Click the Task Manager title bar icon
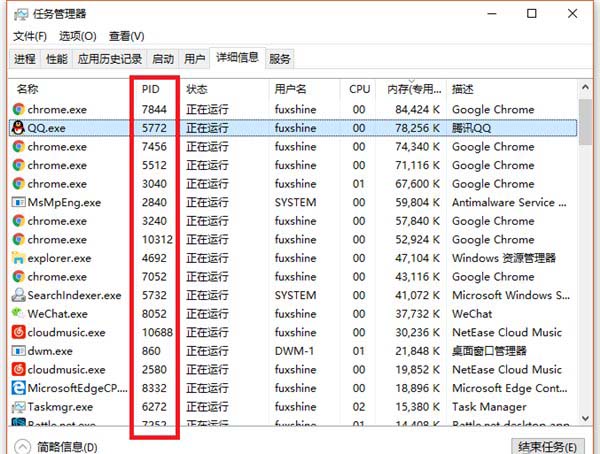Screen dimensions: 600x454 (21, 14)
